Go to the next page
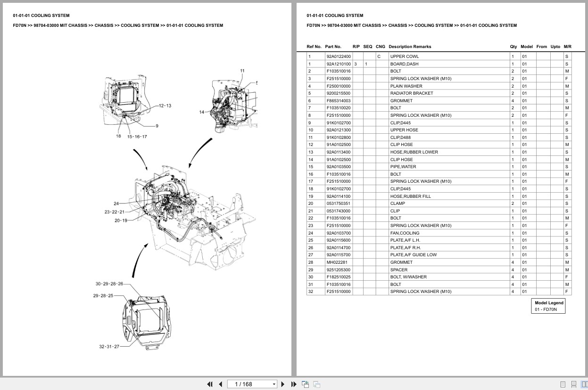Viewport: 588px width, 390px height. tap(283, 384)
